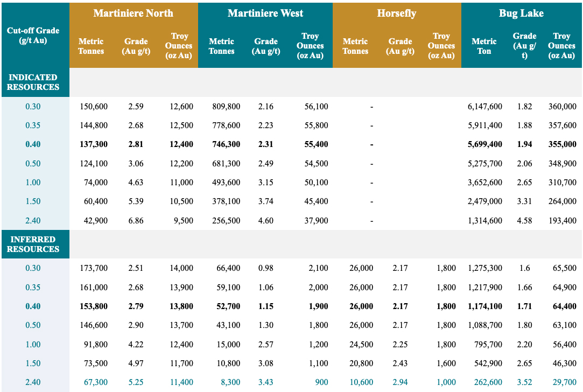Click the Martiniere West column group header
583x392 pixels.
(265, 13)
